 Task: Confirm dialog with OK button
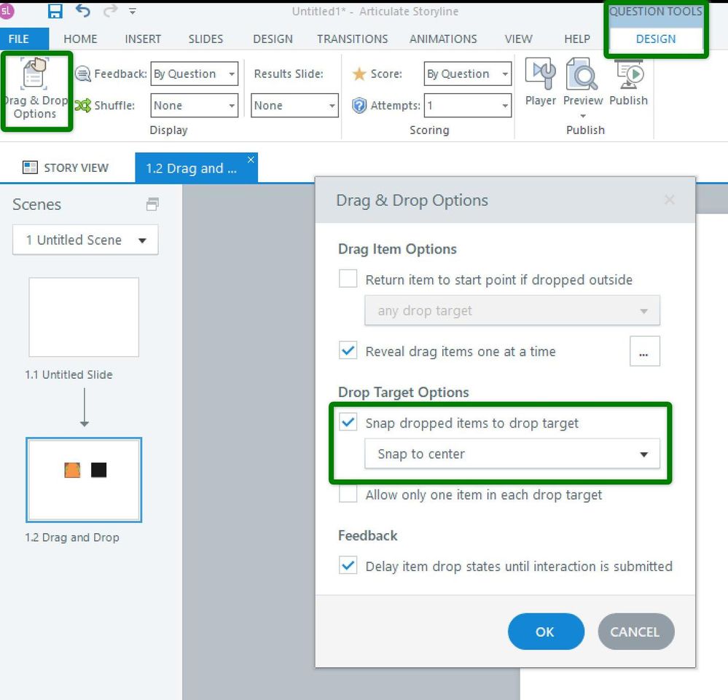[x=546, y=632]
